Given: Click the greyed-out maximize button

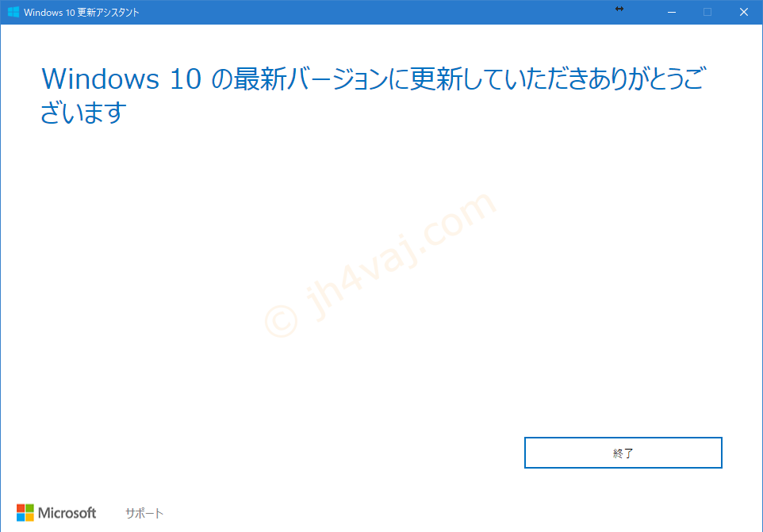Looking at the screenshot, I should click(707, 12).
